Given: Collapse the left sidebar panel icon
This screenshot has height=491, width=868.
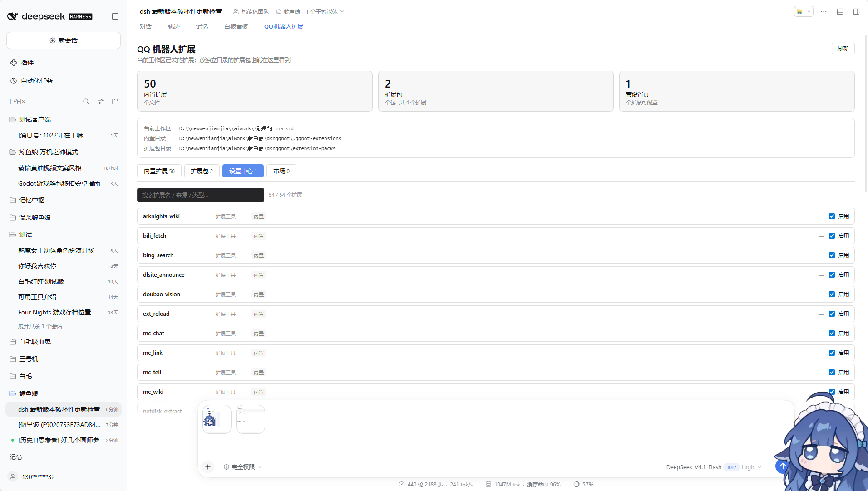Looking at the screenshot, I should click(x=115, y=16).
